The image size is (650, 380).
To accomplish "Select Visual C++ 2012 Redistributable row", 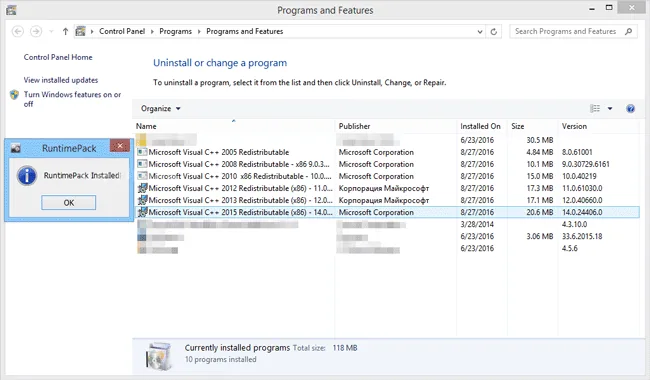I will click(x=387, y=188).
